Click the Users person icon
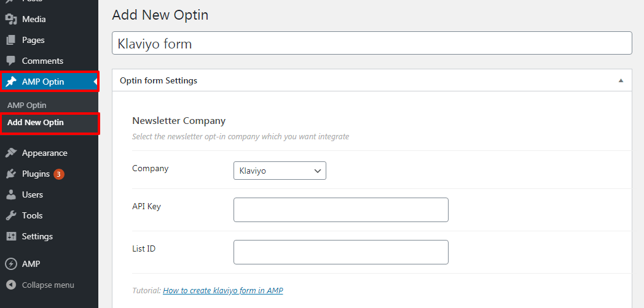 click(11, 195)
